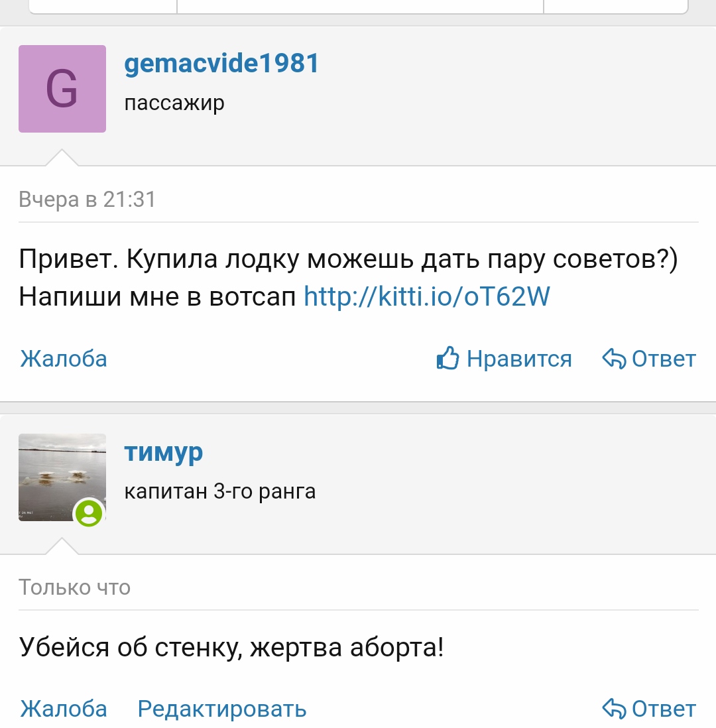Report тимур's post with Жалоба

pos(64,709)
